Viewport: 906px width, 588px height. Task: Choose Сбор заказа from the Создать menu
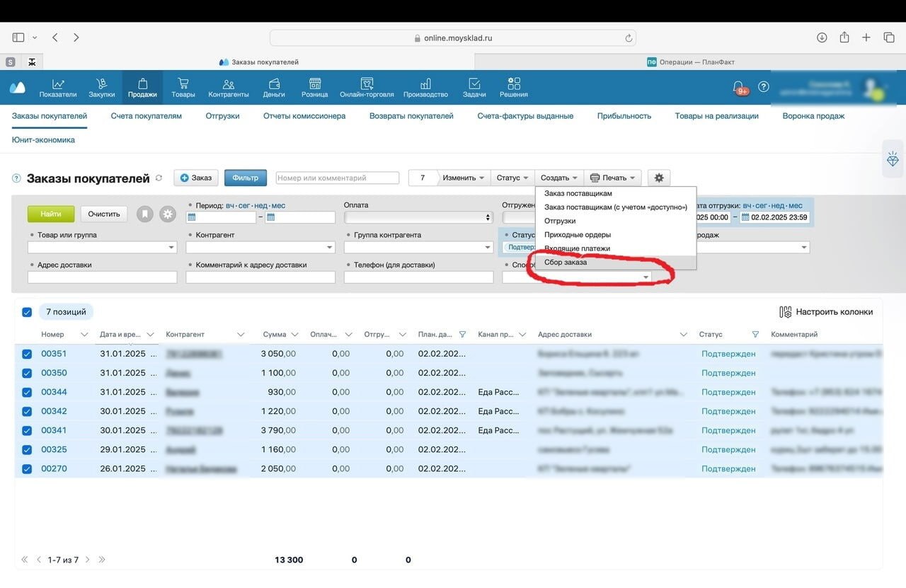click(x=616, y=263)
